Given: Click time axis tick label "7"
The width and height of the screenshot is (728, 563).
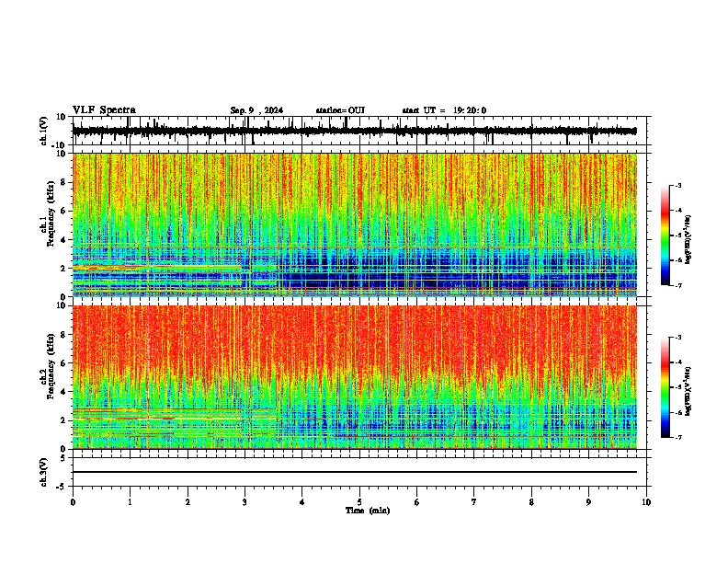Looking at the screenshot, I should (x=474, y=502).
